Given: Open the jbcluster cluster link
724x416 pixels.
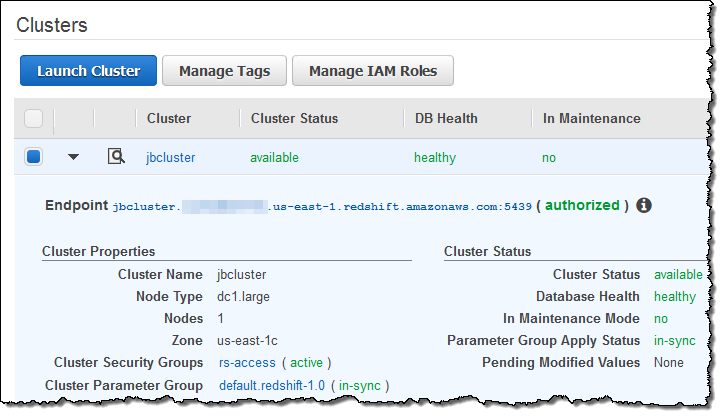Looking at the screenshot, I should (x=170, y=157).
